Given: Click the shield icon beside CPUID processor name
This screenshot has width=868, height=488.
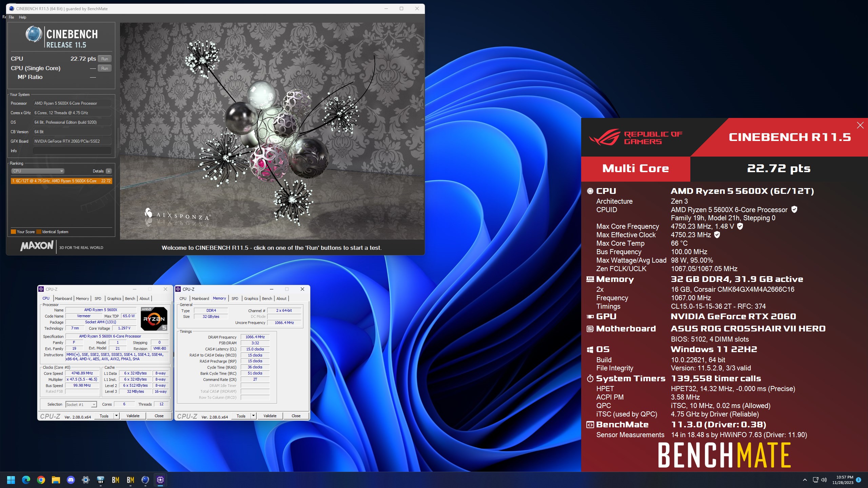Looking at the screenshot, I should click(x=794, y=209).
